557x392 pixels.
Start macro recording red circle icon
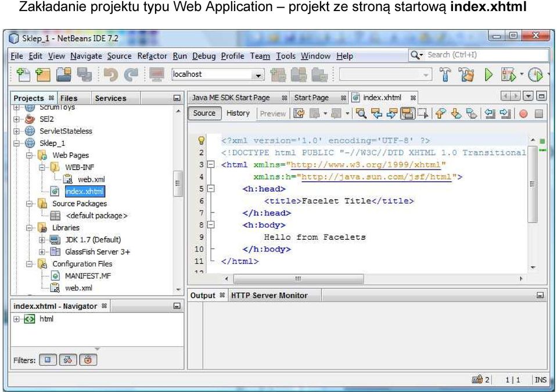(523, 114)
